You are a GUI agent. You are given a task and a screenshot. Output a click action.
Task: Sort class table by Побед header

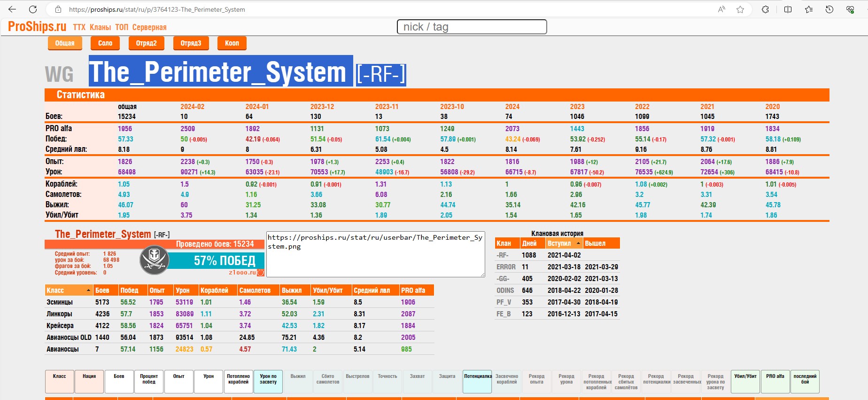pyautogui.click(x=132, y=290)
